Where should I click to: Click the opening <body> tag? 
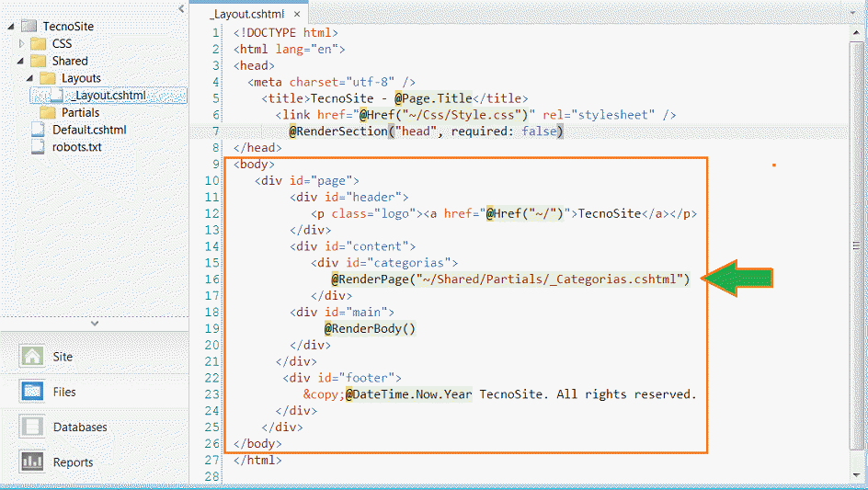(x=254, y=164)
